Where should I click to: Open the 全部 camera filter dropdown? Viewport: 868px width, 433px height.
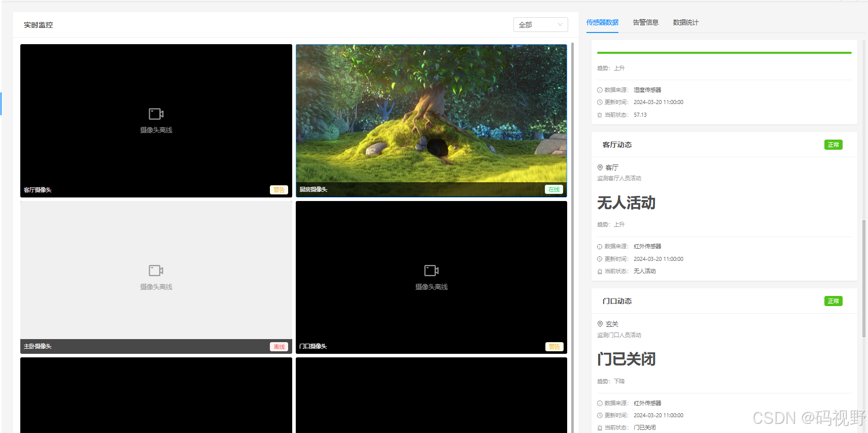[x=540, y=24]
